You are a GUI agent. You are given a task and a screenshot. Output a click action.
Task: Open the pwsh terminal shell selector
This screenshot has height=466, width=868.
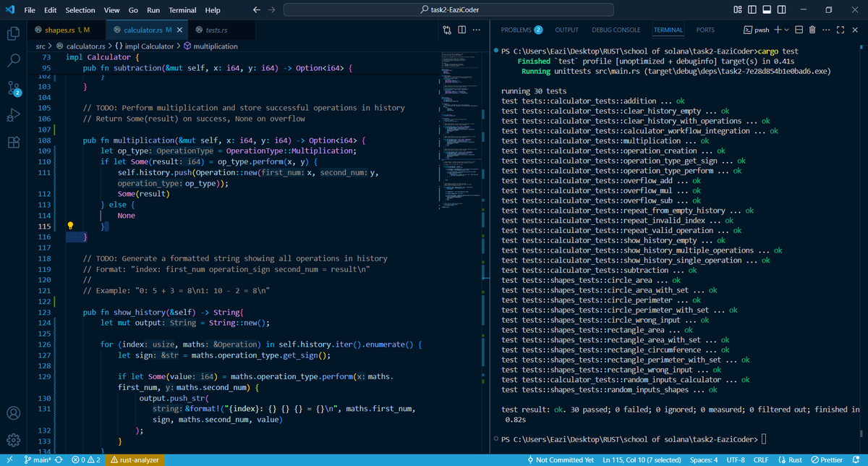757,30
